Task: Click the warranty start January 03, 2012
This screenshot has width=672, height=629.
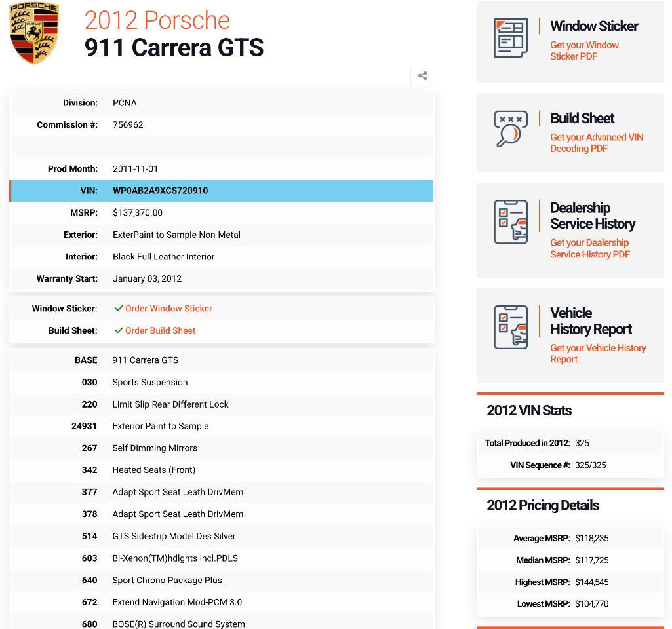Action: pyautogui.click(x=147, y=278)
